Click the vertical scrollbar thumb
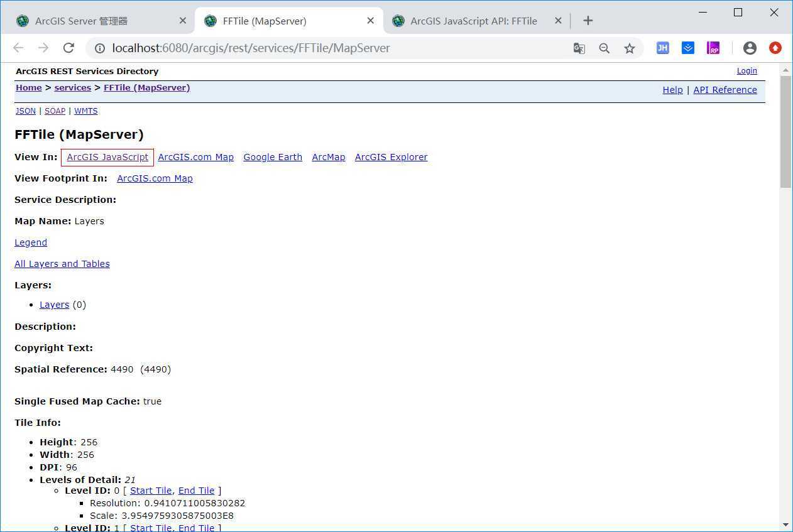 (786, 132)
